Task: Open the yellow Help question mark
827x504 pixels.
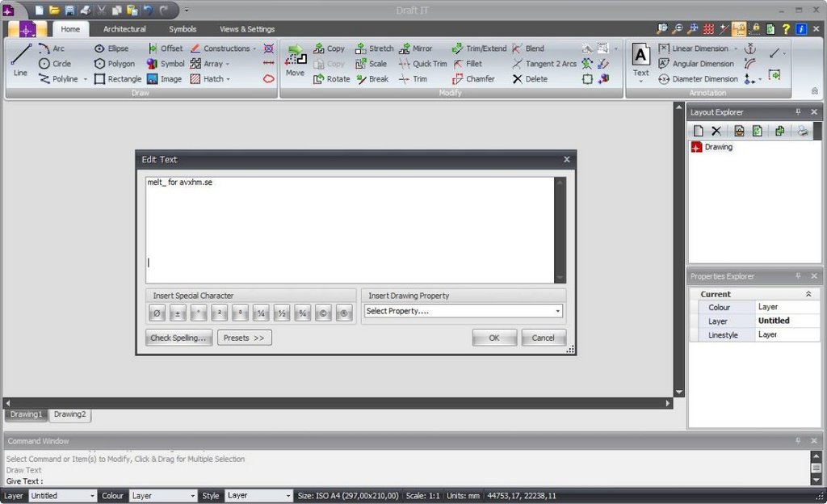Action: click(x=786, y=29)
